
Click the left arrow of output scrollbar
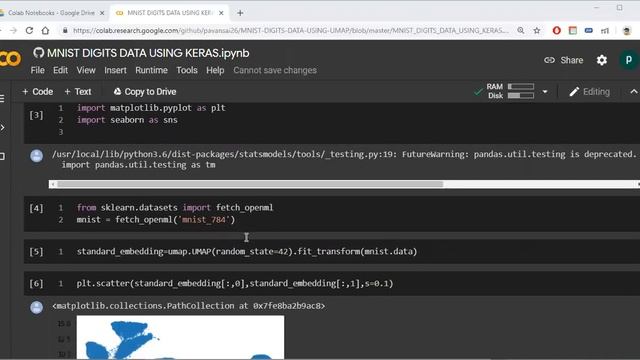(x=53, y=184)
